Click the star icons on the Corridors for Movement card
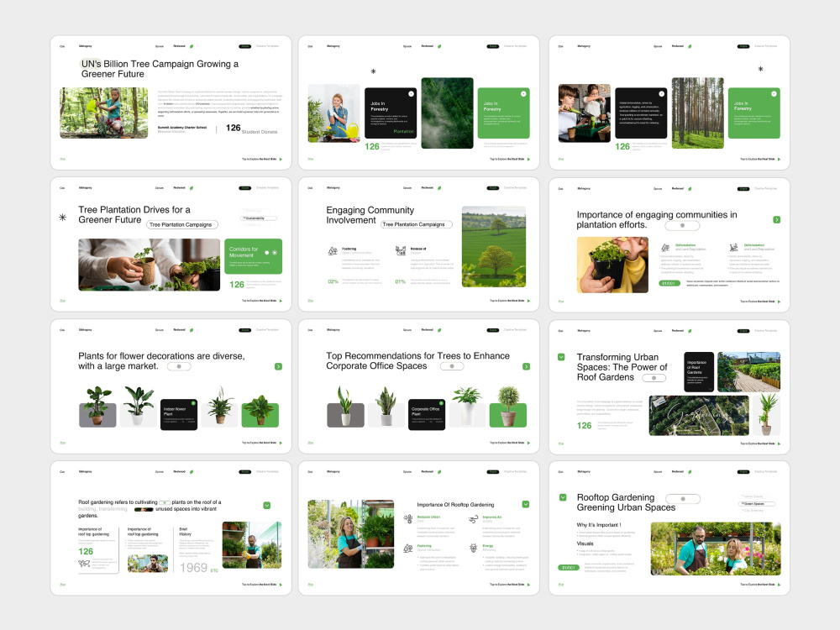Image resolution: width=840 pixels, height=630 pixels. point(270,252)
